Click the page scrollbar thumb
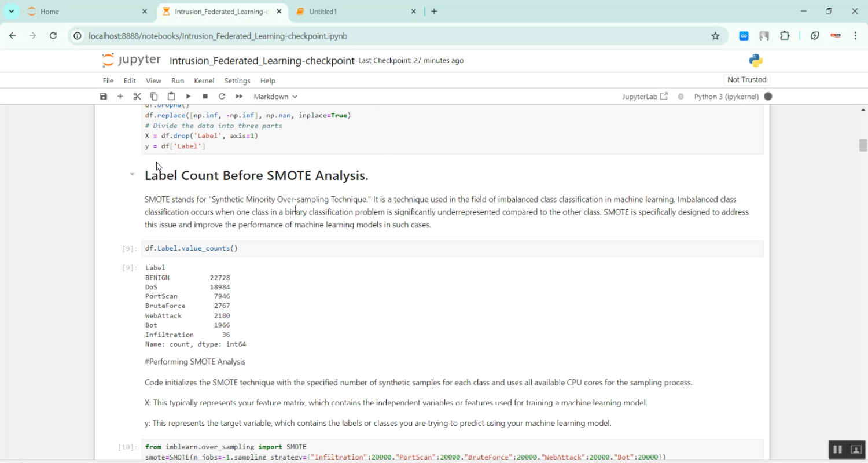This screenshot has width=868, height=463. point(863,145)
